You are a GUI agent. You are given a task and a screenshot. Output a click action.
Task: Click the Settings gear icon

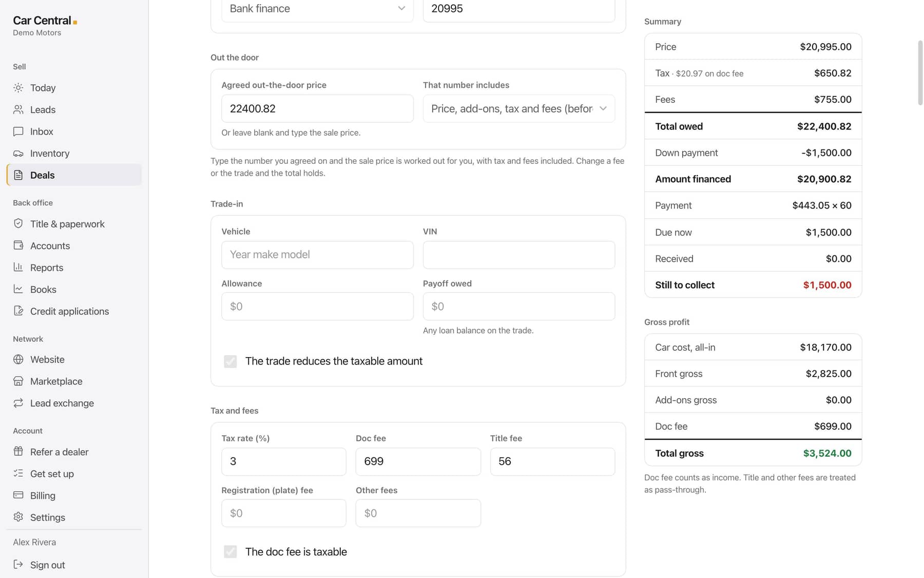[x=18, y=517]
